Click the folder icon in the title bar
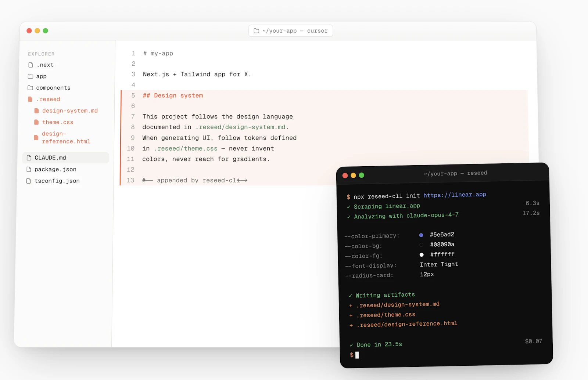 (x=257, y=31)
